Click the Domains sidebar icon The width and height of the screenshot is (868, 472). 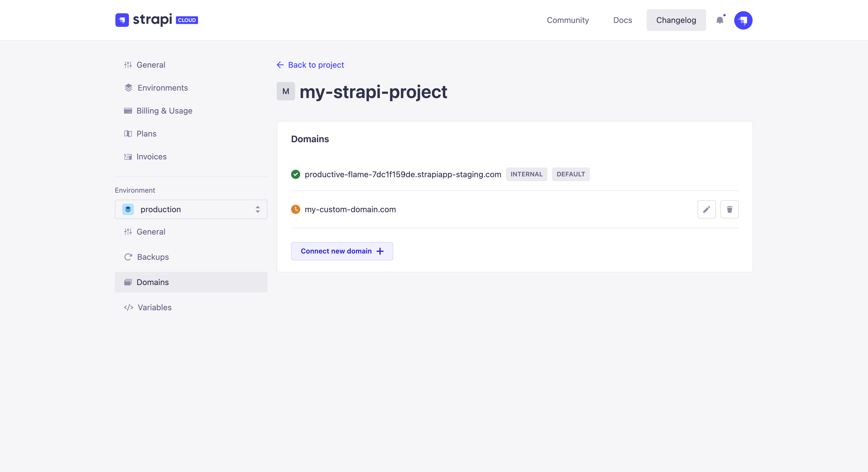[x=127, y=282]
